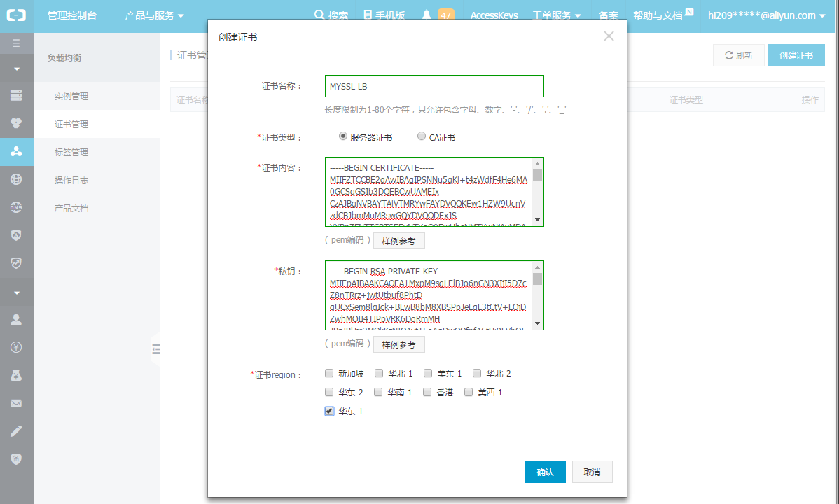Viewport: 839px width, 504px height.
Task: Click the 确认 confirmation button
Action: (546, 472)
